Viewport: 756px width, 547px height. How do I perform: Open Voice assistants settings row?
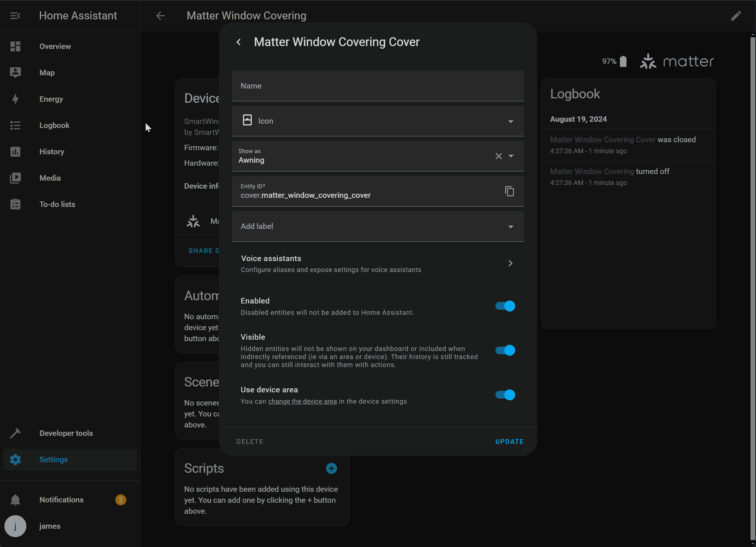click(x=378, y=264)
